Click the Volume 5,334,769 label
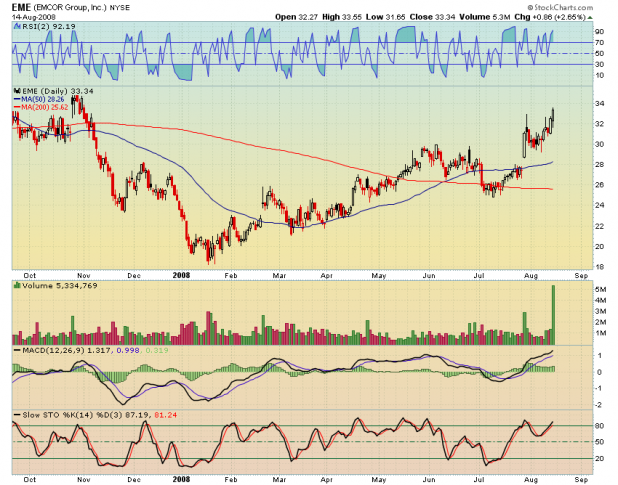 pos(60,285)
